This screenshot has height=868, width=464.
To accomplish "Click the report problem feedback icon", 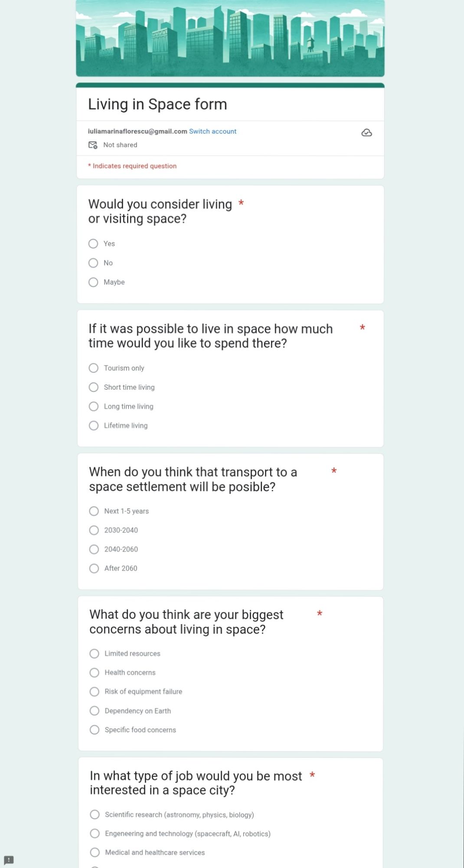I will click(x=9, y=860).
